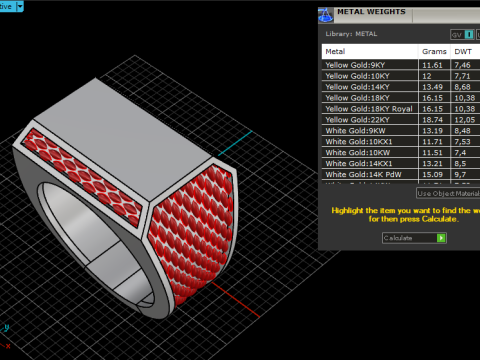The image size is (480, 360).
Task: Click the 13.49 grams value
Action: point(432,87)
